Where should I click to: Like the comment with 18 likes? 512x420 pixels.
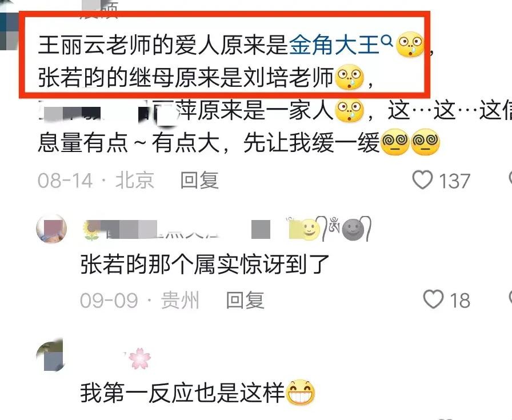point(433,299)
